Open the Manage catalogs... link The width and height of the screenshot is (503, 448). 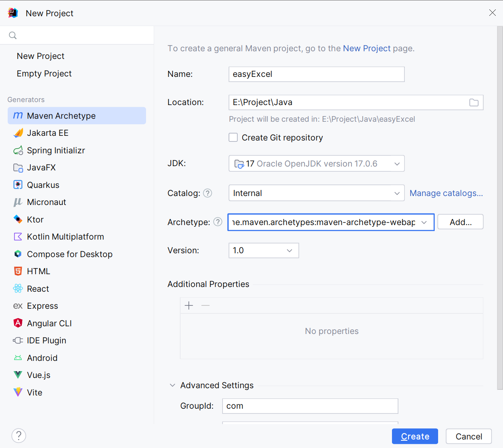(446, 193)
